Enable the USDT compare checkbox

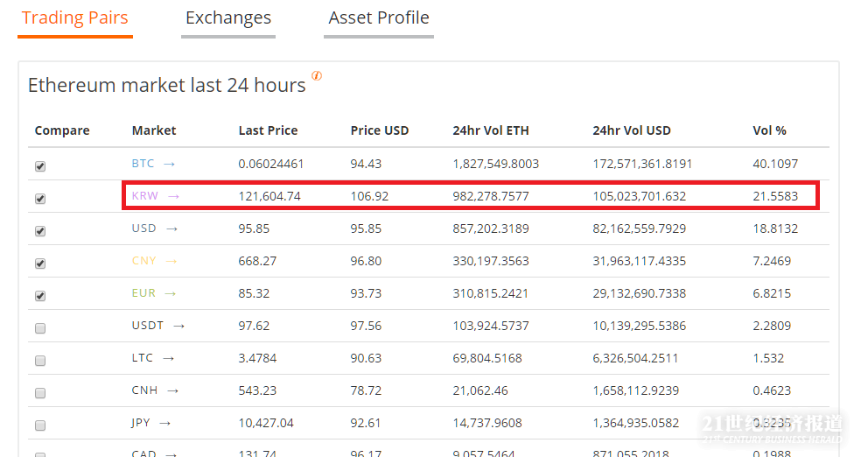click(40, 328)
